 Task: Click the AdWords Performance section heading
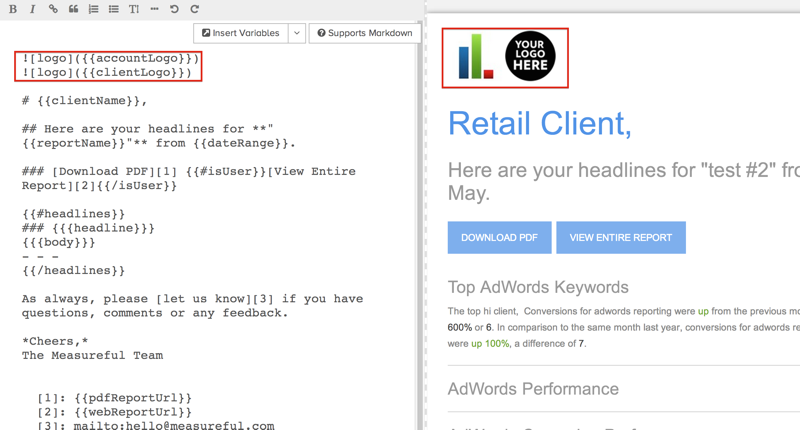[x=533, y=389]
